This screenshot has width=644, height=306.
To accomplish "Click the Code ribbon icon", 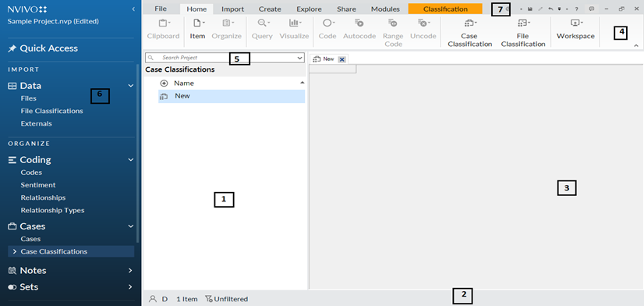I will pos(327,23).
